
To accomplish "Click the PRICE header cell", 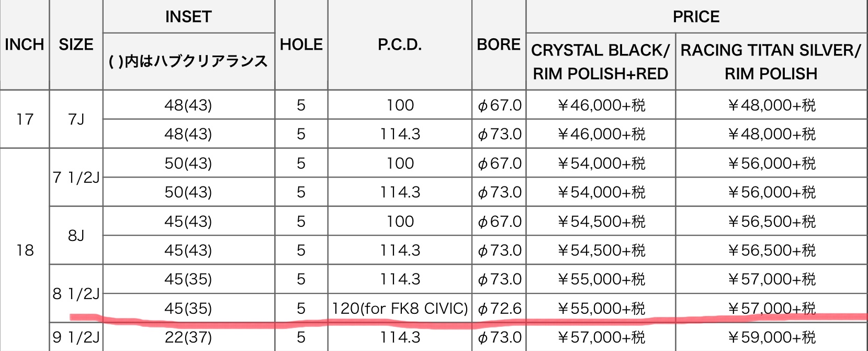I will (696, 17).
